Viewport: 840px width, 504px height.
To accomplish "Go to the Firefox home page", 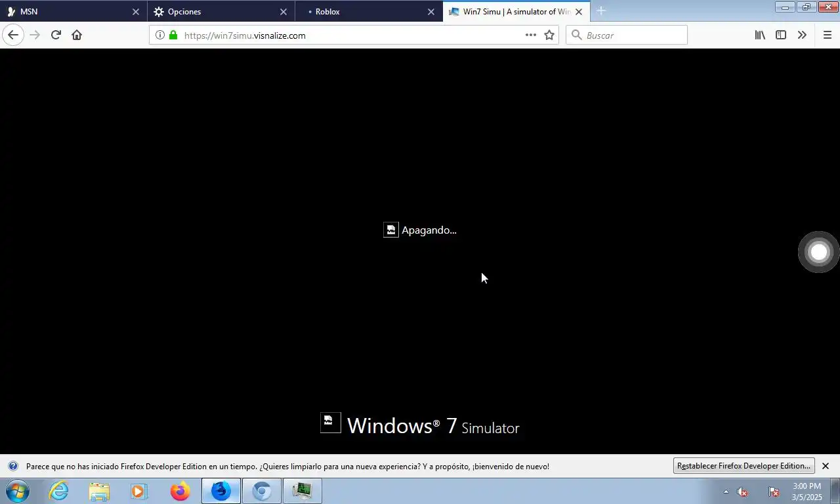I will pos(77,35).
